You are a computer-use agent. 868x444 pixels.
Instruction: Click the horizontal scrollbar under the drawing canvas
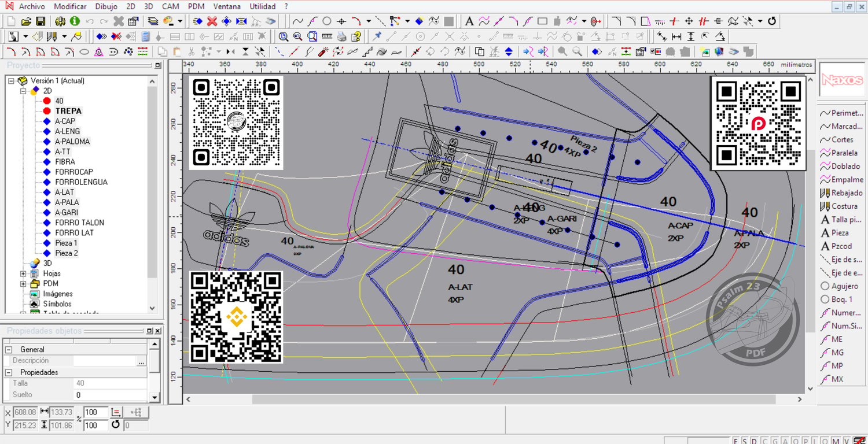pyautogui.click(x=513, y=399)
